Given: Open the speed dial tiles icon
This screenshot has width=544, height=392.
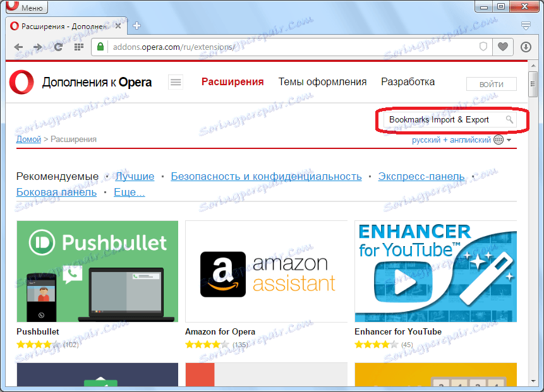Looking at the screenshot, I should click(x=78, y=47).
